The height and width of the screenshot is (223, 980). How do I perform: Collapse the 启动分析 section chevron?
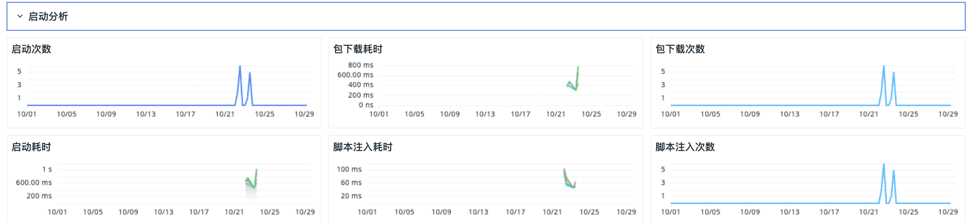[x=20, y=16]
